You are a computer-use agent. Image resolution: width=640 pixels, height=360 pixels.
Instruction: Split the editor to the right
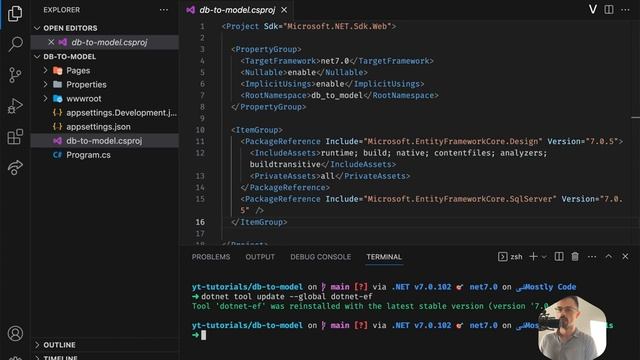(609, 9)
